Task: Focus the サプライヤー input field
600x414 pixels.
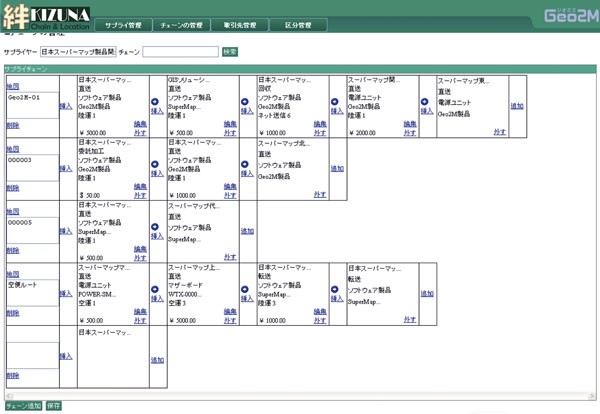Action: (x=78, y=52)
